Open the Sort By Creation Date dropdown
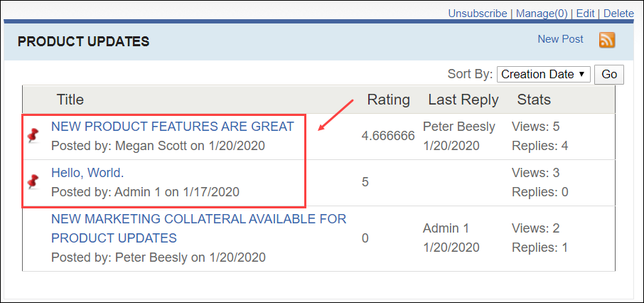Viewport: 644px width, 303px height. tap(543, 75)
